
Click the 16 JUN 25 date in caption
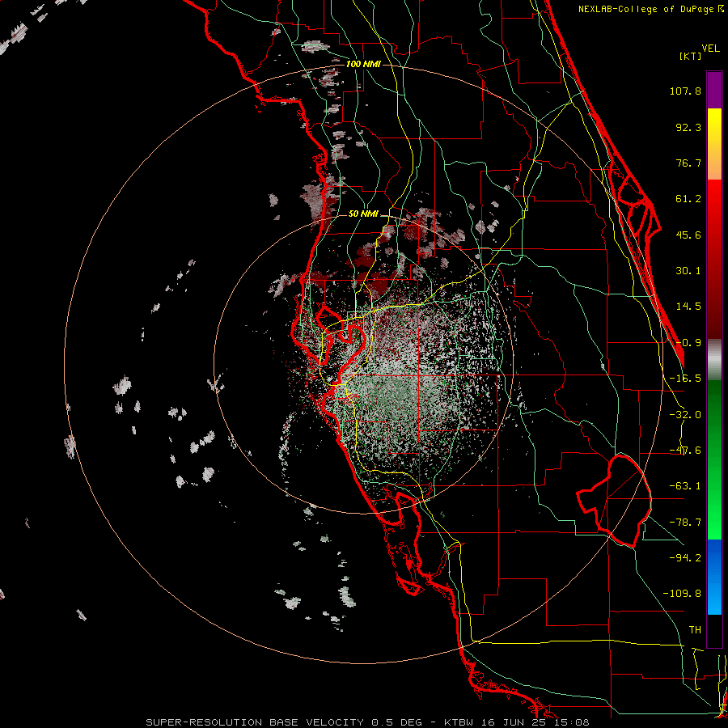pyautogui.click(x=514, y=722)
